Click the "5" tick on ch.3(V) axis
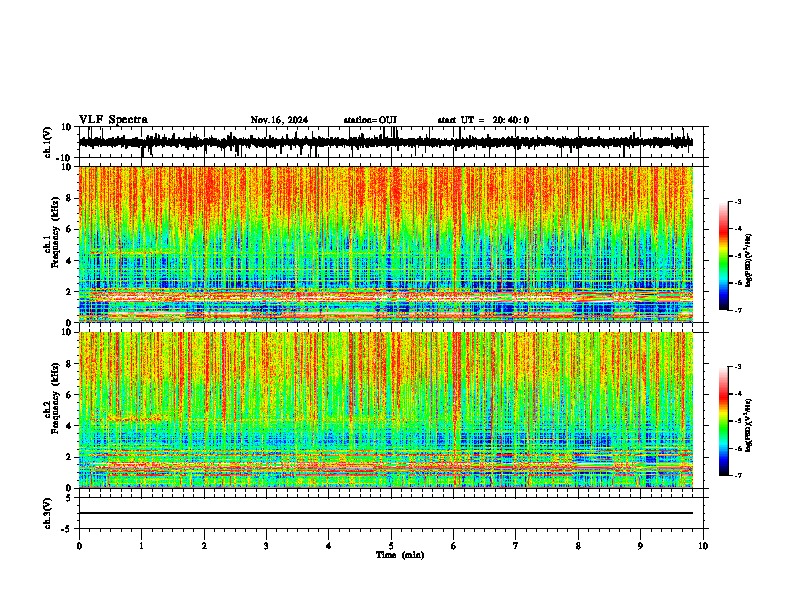 click(x=70, y=498)
